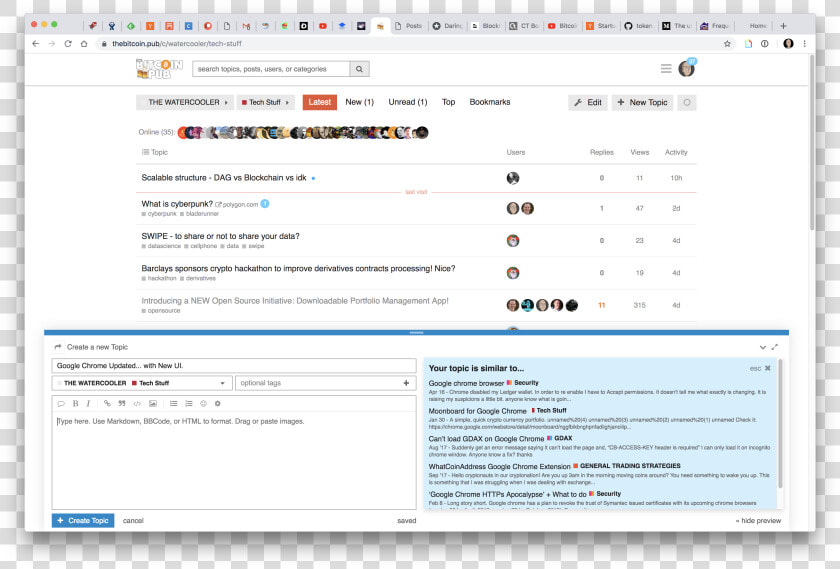Click the quote whole post speech bubble icon
Screen dimensions: 840x569
(x=61, y=403)
